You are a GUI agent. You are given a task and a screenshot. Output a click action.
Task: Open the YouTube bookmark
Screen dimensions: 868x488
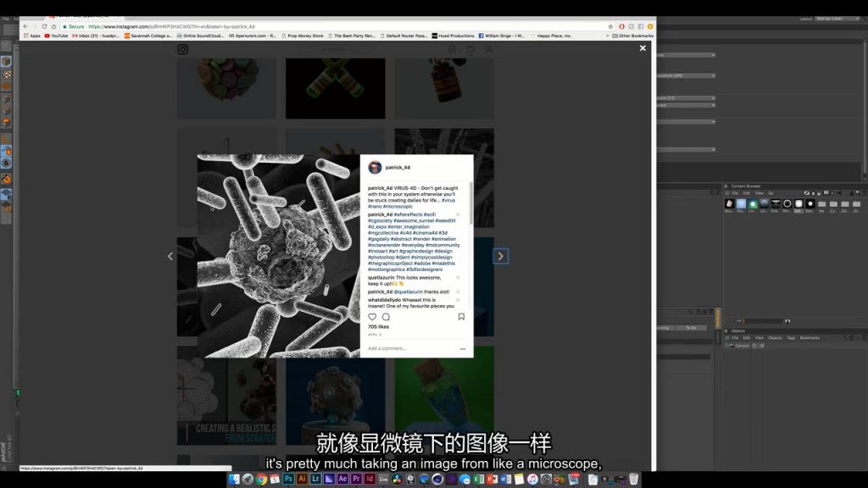point(56,36)
